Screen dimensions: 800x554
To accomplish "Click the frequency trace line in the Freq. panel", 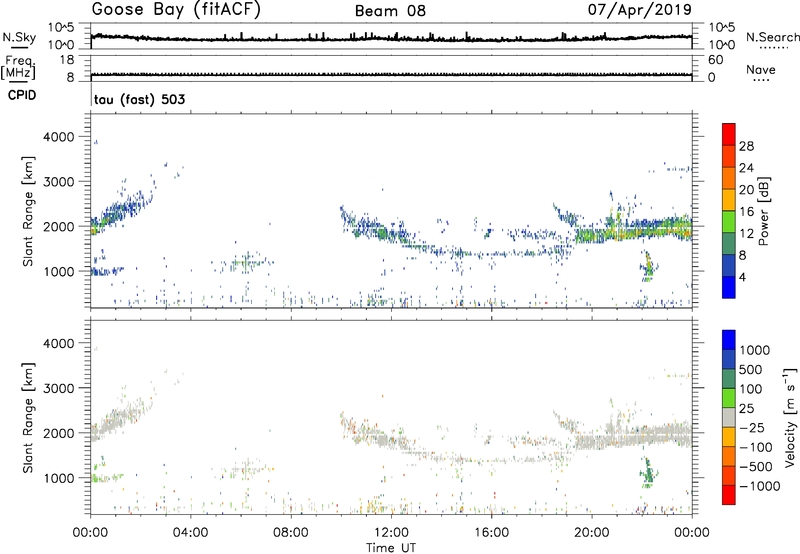I will coord(391,74).
